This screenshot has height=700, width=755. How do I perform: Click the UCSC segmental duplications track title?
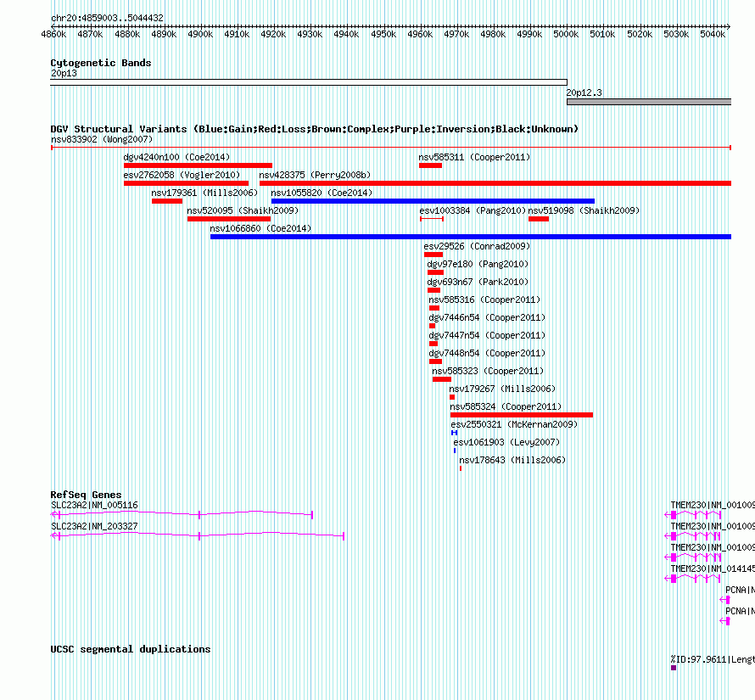pos(130,649)
